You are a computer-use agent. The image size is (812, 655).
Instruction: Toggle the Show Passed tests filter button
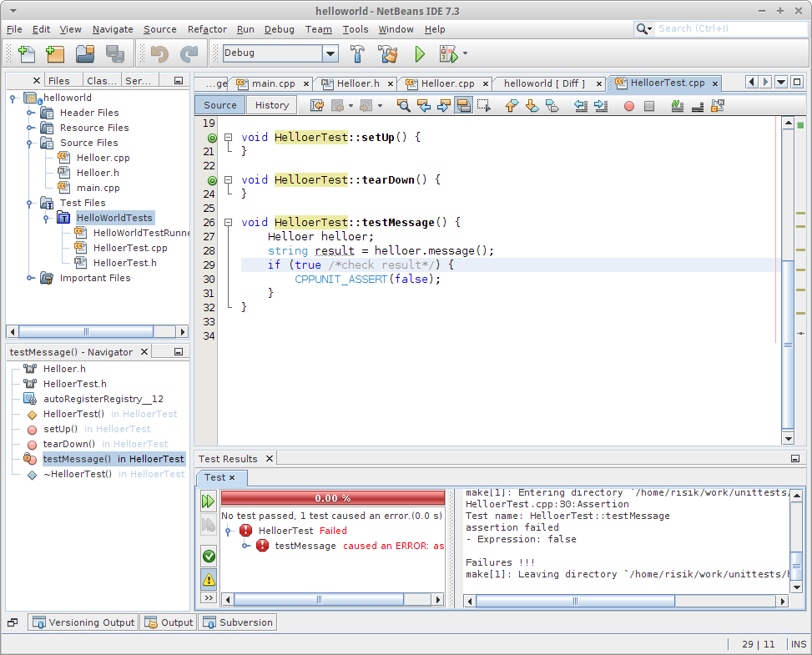pyautogui.click(x=209, y=556)
